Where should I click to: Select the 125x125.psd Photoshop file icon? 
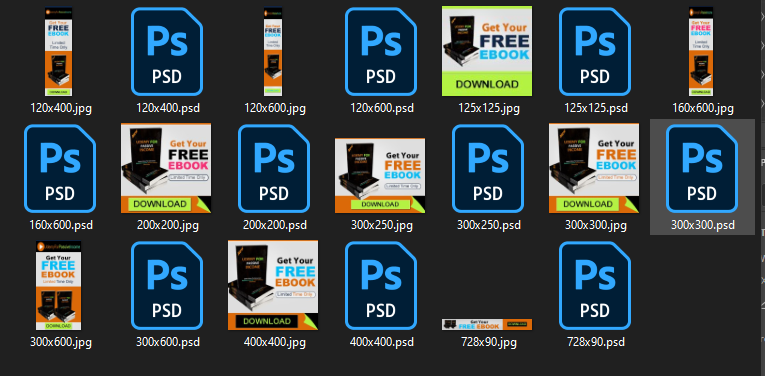(595, 51)
